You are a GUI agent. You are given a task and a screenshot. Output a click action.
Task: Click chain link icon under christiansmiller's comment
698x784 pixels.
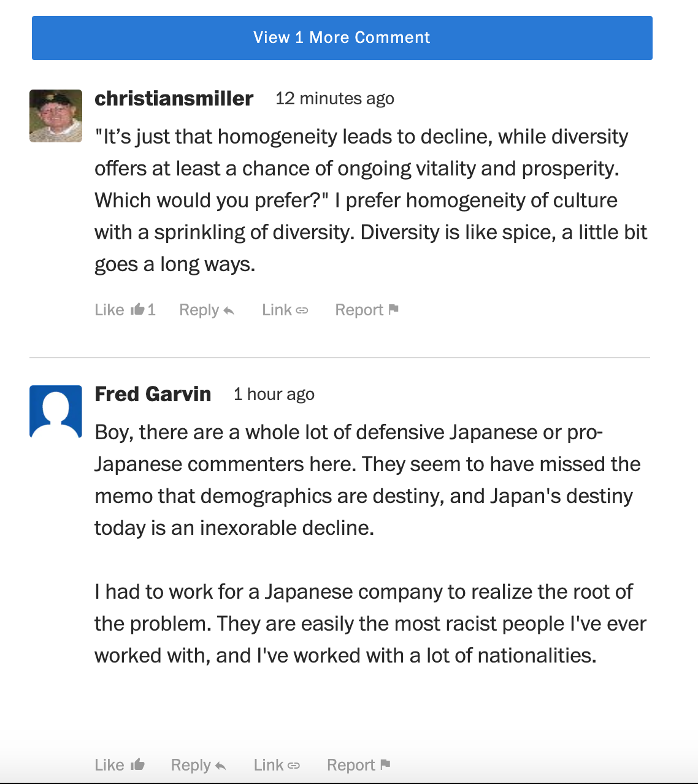[302, 310]
